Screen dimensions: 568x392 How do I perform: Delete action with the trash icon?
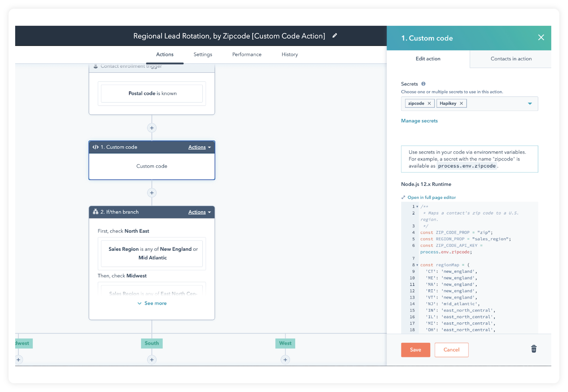[534, 349]
